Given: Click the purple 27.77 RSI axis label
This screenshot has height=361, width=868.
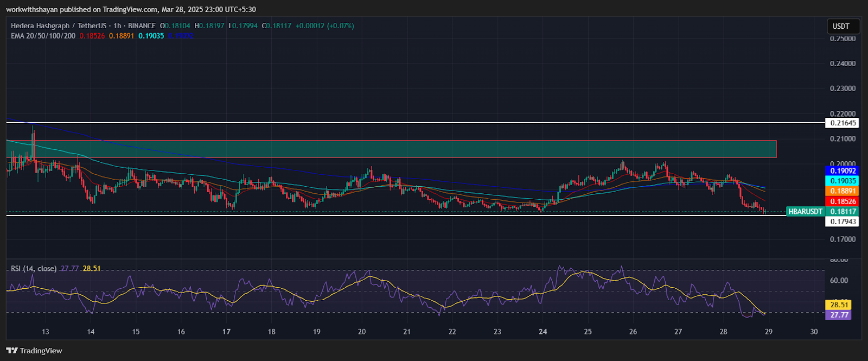Looking at the screenshot, I should [839, 315].
